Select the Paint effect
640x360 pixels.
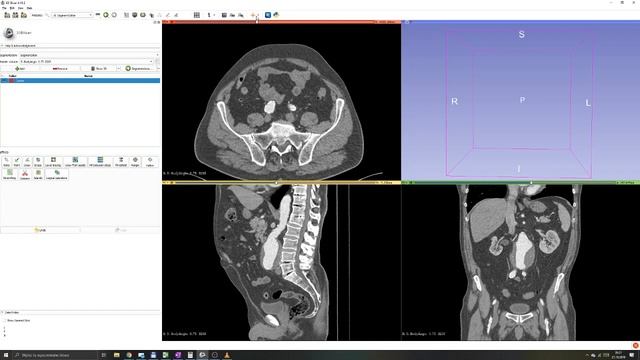pos(17,162)
